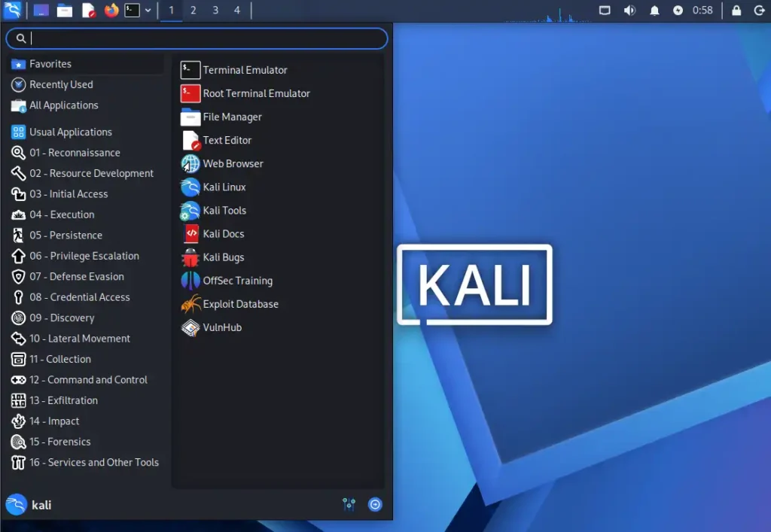Launch Web Browser entry
This screenshot has height=532, width=771.
(x=279, y=163)
